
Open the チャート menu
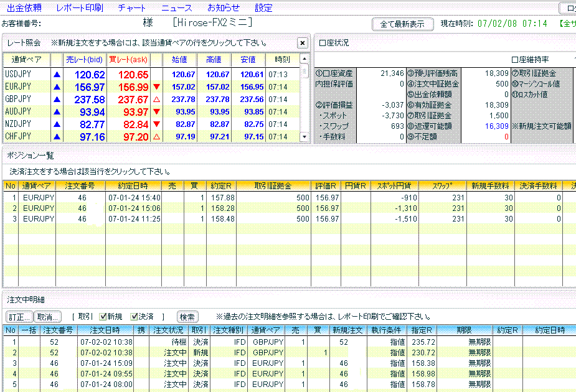132,7
